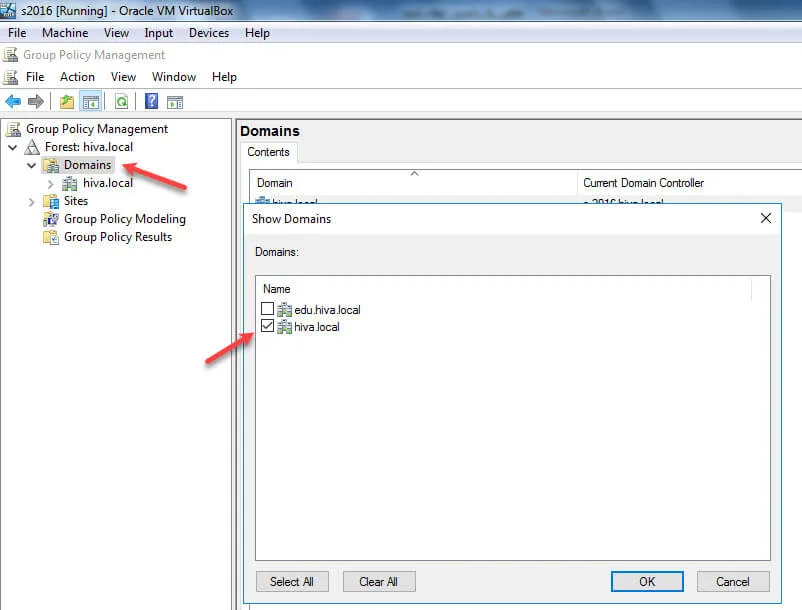Select Forest: hiva.local label in tree
Screen dimensions: 802x610
[89, 147]
